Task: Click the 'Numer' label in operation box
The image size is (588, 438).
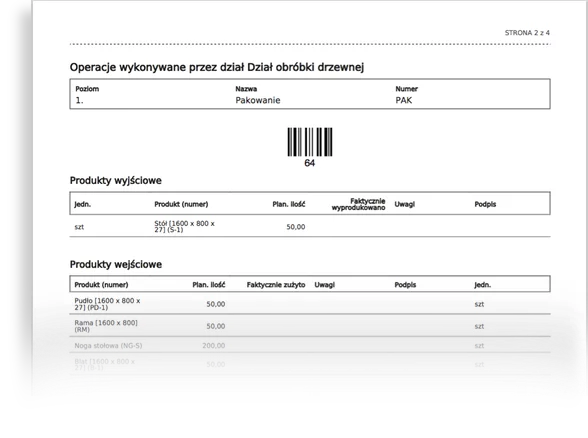Action: click(x=406, y=89)
